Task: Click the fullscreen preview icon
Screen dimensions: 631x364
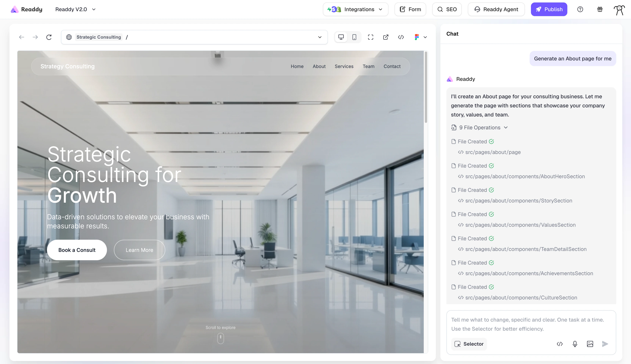Action: [370, 37]
